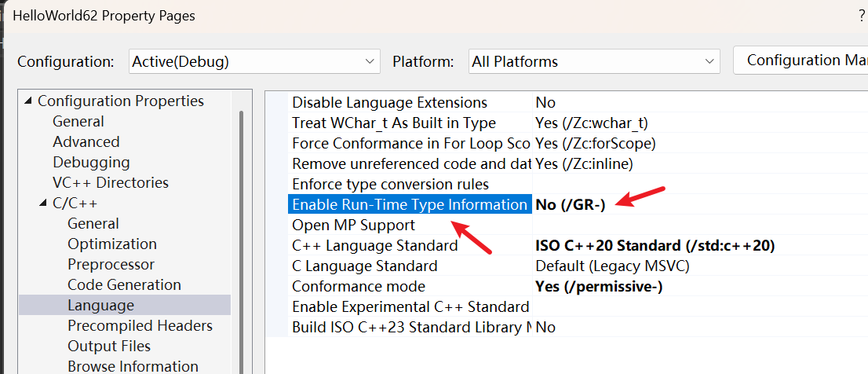The height and width of the screenshot is (374, 868).
Task: Select the Advanced page in tree
Action: tap(86, 142)
